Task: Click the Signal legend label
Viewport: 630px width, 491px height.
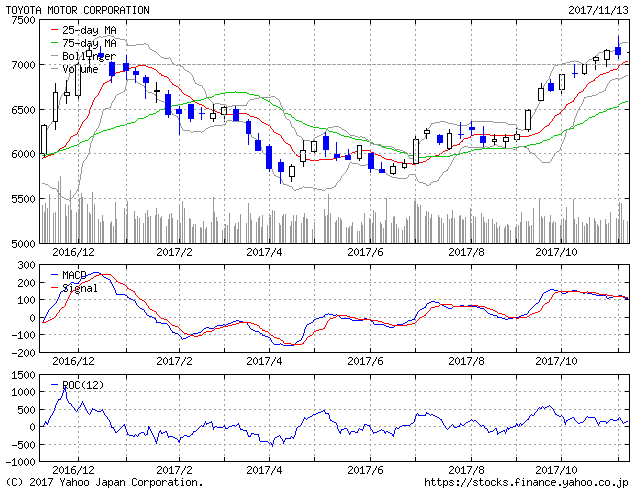Action: point(81,288)
